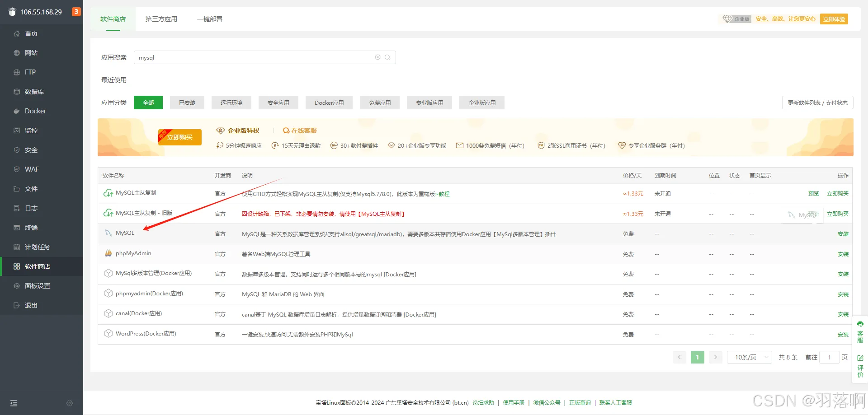The height and width of the screenshot is (415, 868).
Task: Click the search magnifier icon in search box
Action: tap(387, 57)
